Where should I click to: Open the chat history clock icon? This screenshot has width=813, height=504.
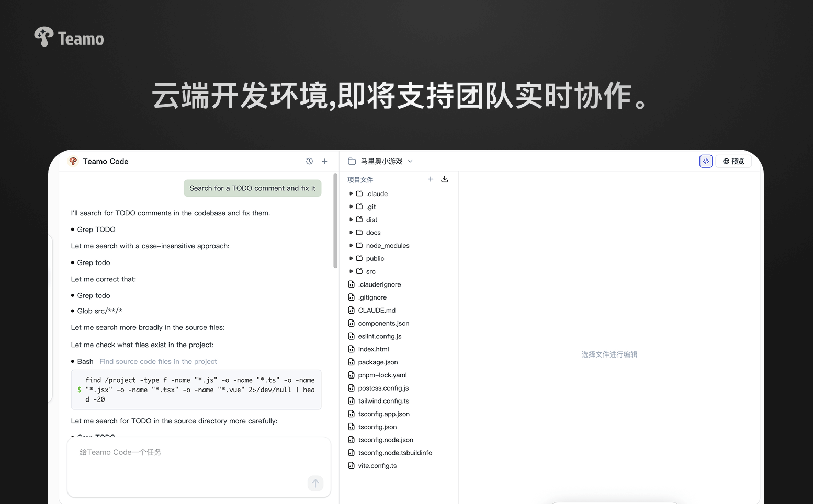tap(309, 161)
